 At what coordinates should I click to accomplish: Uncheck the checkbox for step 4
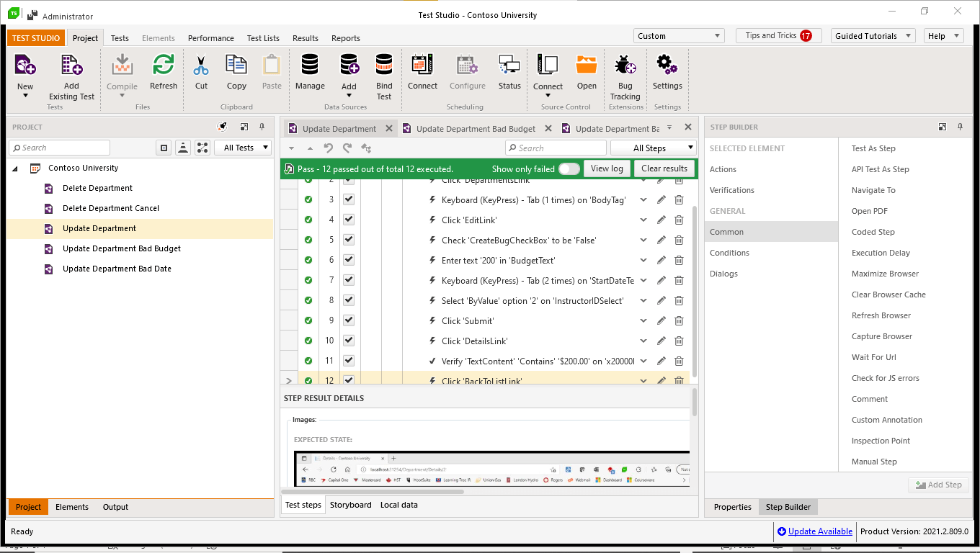point(349,220)
